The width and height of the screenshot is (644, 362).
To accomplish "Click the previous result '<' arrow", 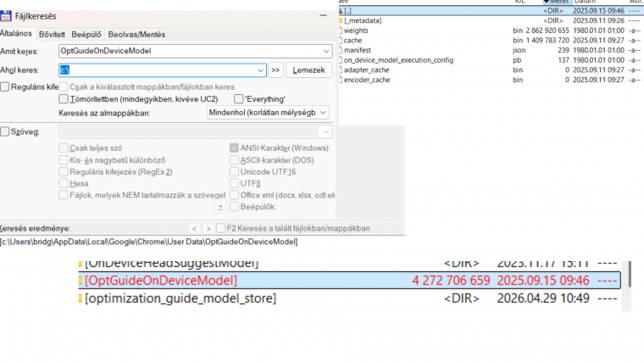I will click(194, 228).
